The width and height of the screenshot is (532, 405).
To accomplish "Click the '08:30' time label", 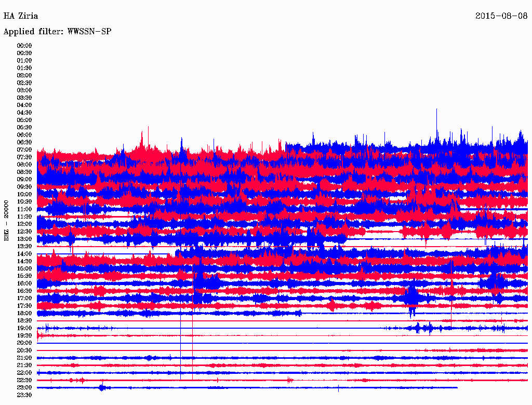I will 24,172.
